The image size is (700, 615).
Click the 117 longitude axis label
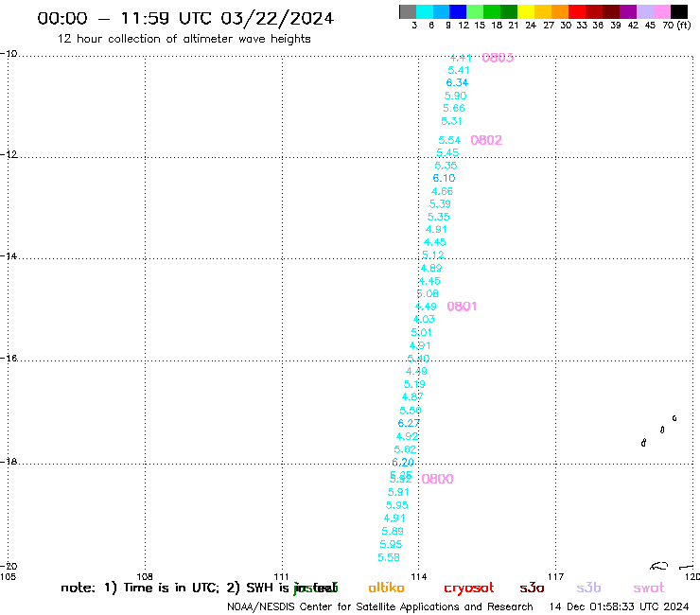(556, 577)
